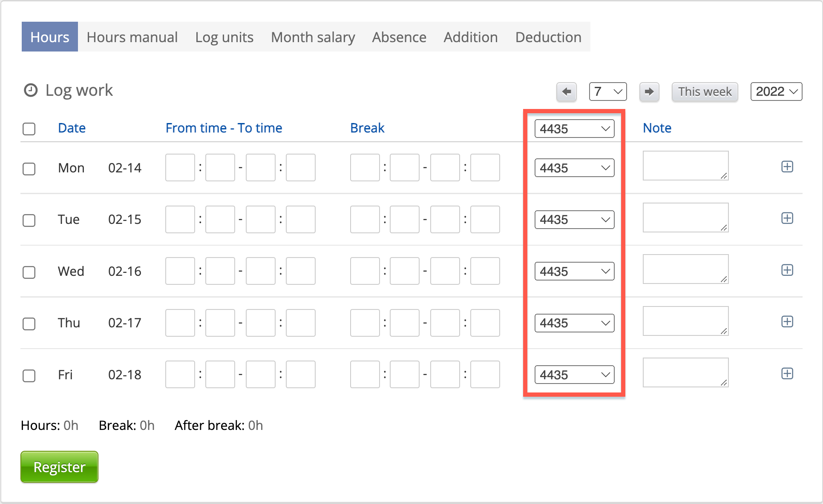
Task: Click the This week button
Action: coord(704,92)
